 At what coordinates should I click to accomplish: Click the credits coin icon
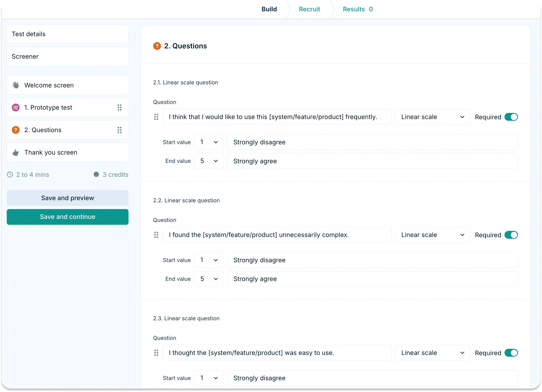[x=96, y=174]
